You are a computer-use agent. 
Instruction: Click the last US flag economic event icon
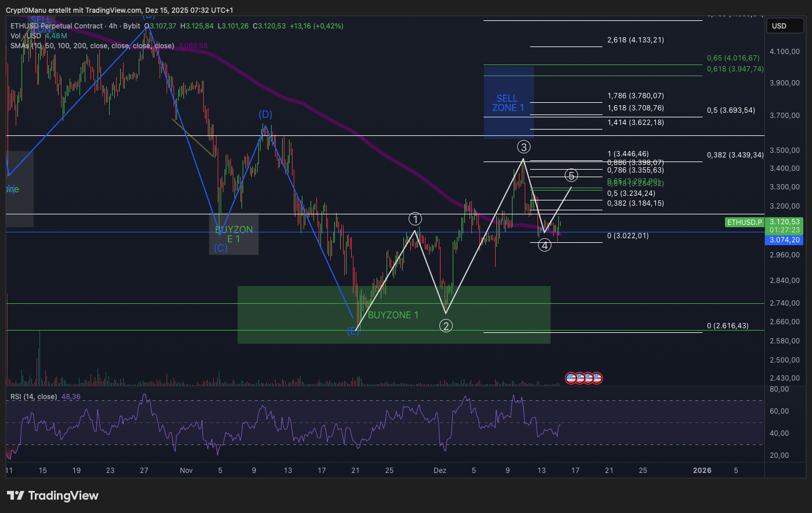coord(597,378)
